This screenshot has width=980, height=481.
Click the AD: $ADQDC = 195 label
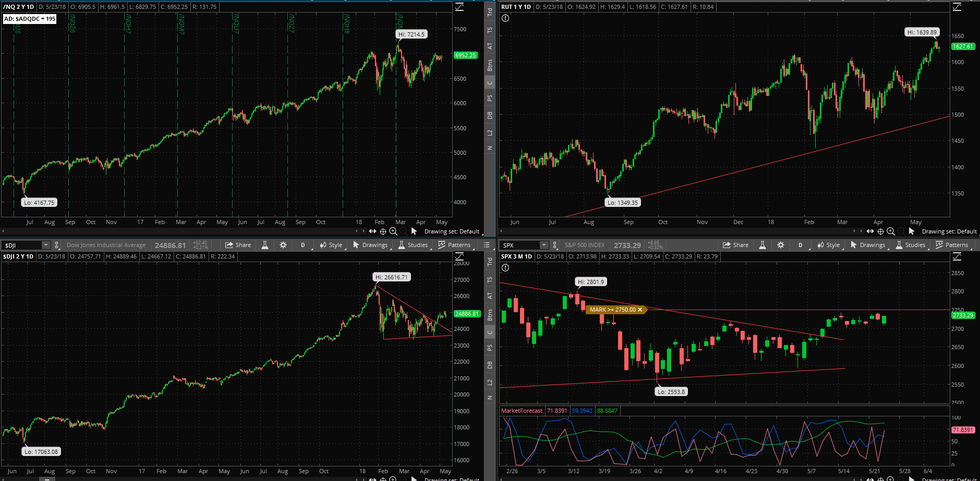click(30, 19)
